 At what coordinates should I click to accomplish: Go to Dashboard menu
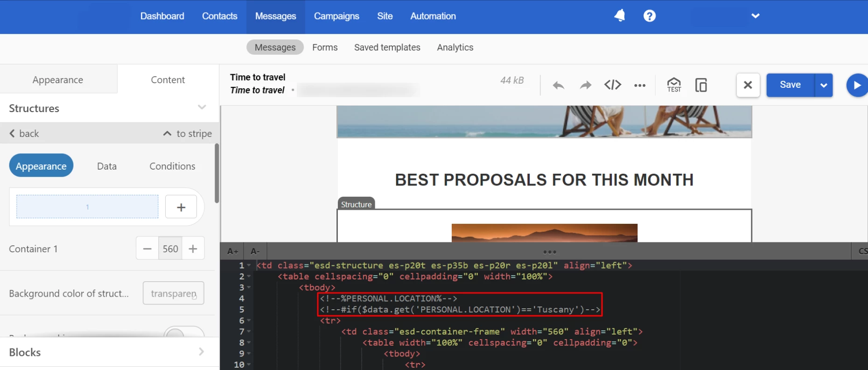[x=162, y=16]
